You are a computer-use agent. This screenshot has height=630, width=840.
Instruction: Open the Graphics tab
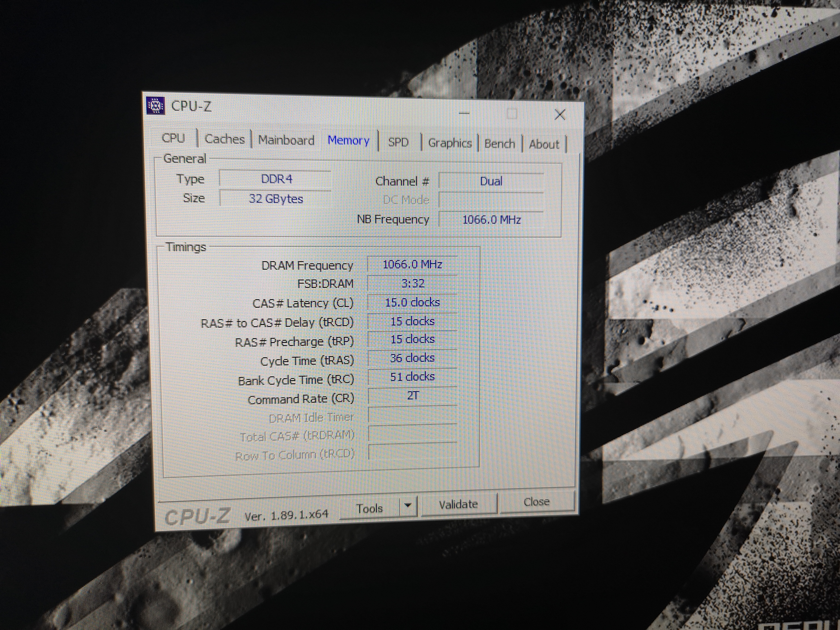[450, 143]
